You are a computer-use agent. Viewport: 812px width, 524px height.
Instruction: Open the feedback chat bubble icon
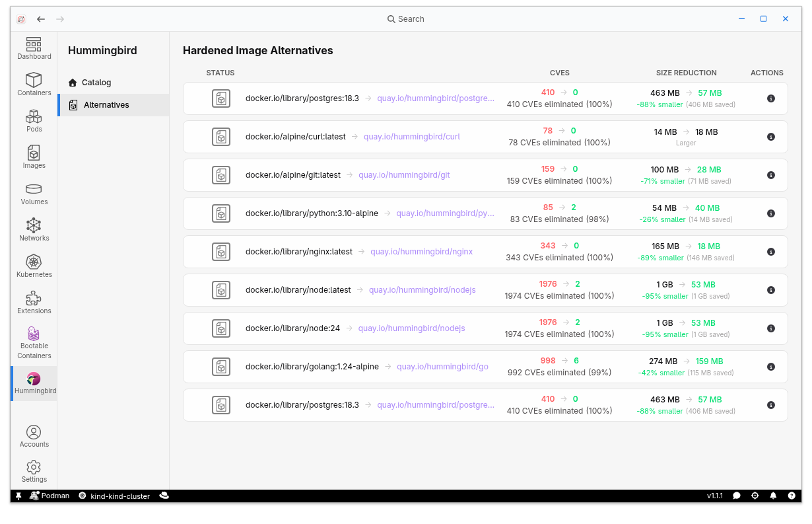tap(737, 496)
